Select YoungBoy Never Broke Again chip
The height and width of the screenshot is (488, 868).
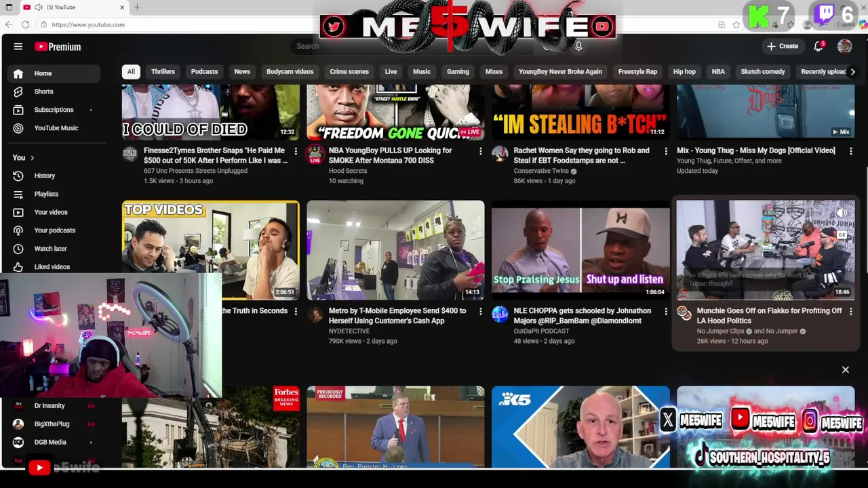[560, 71]
